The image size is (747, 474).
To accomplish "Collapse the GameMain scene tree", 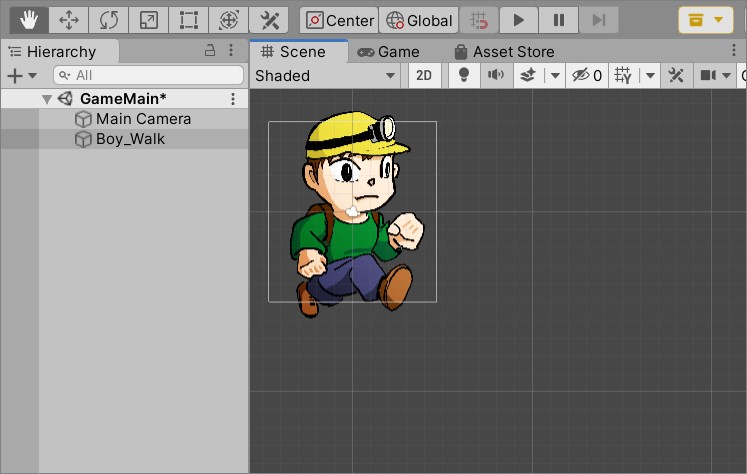I will 47,99.
